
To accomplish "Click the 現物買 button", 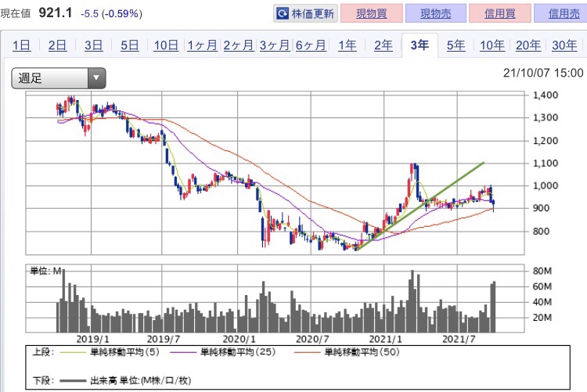I will (371, 13).
